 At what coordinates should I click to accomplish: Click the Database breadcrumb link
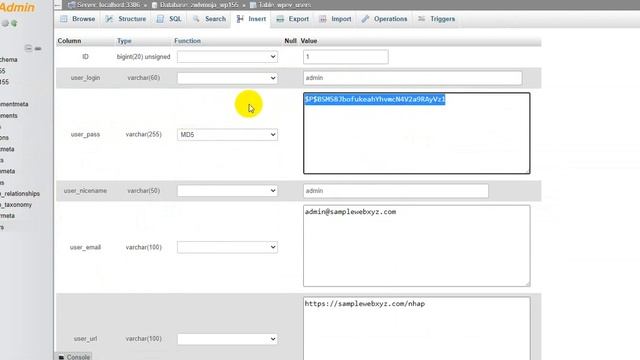[x=199, y=5]
